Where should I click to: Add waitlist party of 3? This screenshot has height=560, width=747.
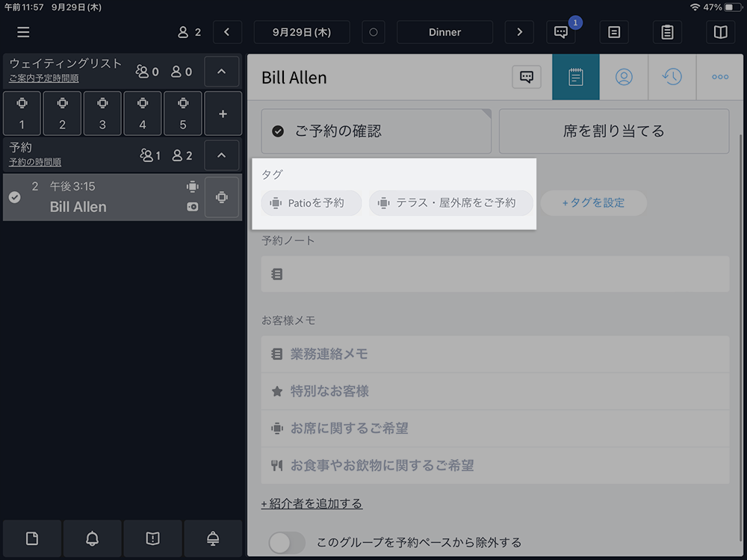(x=102, y=113)
